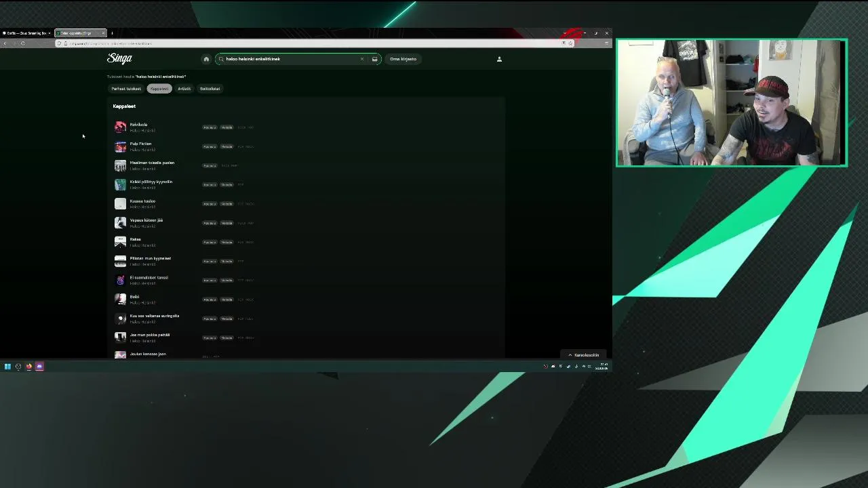
Task: Open the song Rakas
Action: tap(135, 239)
